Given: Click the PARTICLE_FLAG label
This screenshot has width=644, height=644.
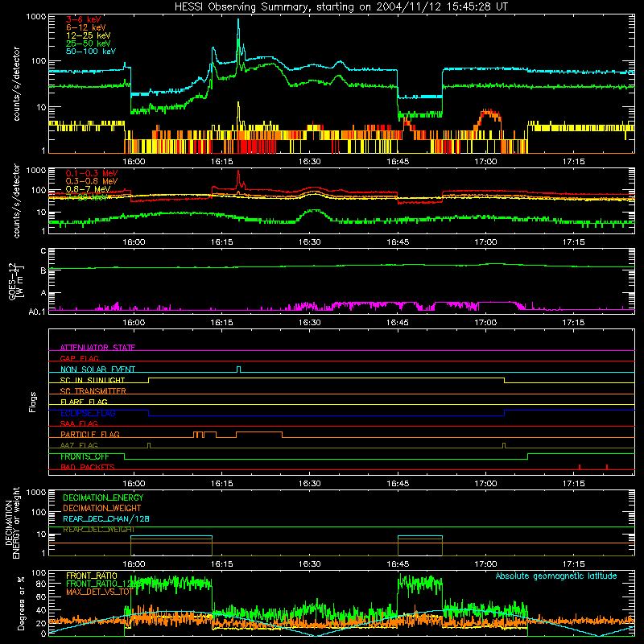Looking at the screenshot, I should tap(90, 434).
